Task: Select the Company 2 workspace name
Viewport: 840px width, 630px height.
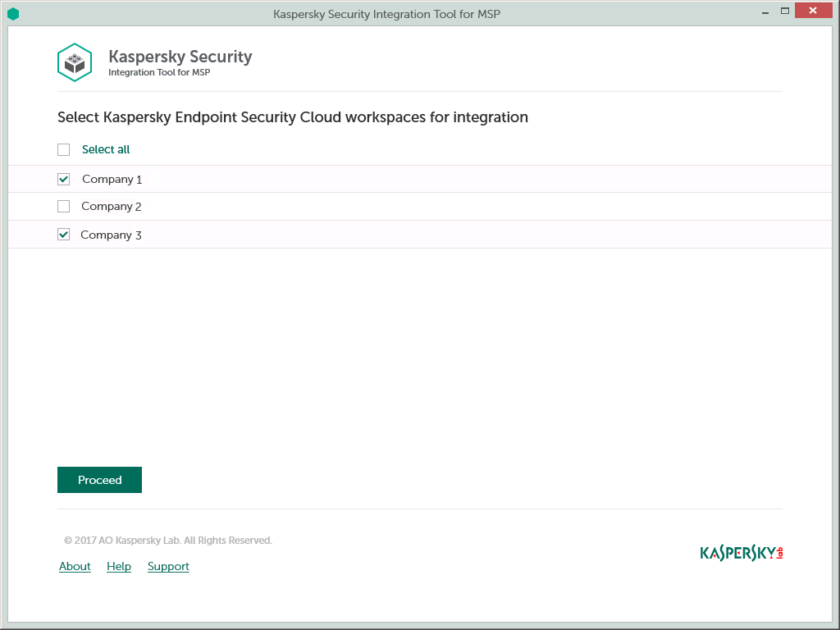Action: click(112, 207)
